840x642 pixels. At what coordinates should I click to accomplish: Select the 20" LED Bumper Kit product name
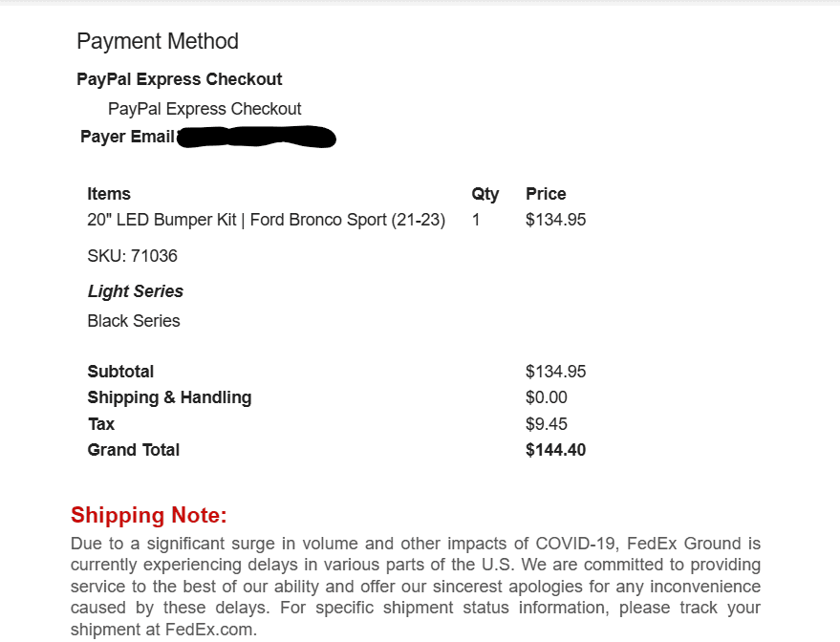[266, 220]
